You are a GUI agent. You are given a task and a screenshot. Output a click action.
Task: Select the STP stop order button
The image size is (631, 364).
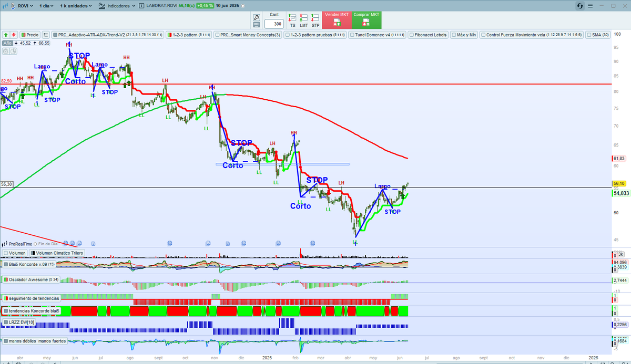[315, 20]
